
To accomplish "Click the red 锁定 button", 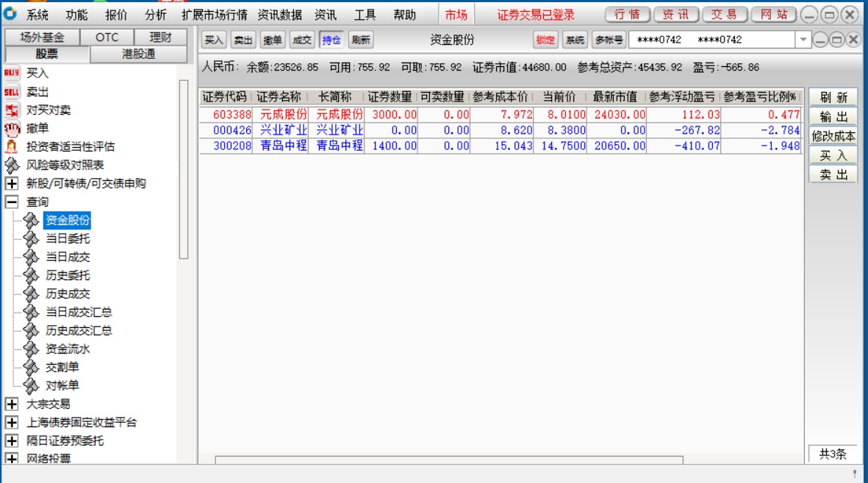I will click(545, 40).
